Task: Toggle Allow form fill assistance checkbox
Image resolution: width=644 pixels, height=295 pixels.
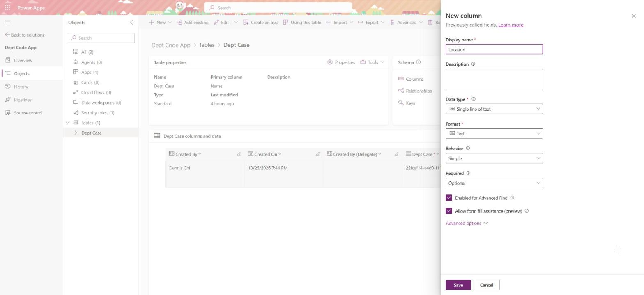Action: pos(449,211)
